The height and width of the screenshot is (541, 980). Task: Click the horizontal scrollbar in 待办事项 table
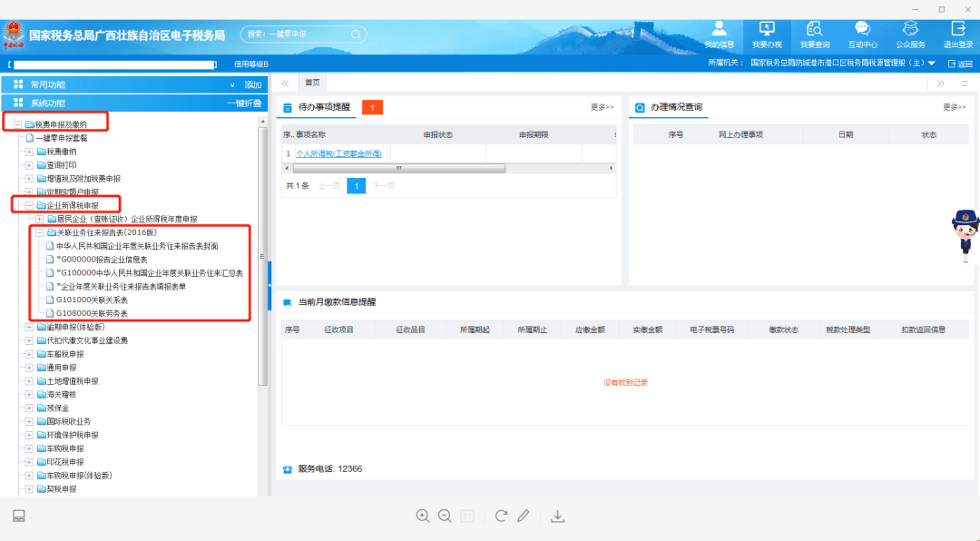[x=398, y=168]
